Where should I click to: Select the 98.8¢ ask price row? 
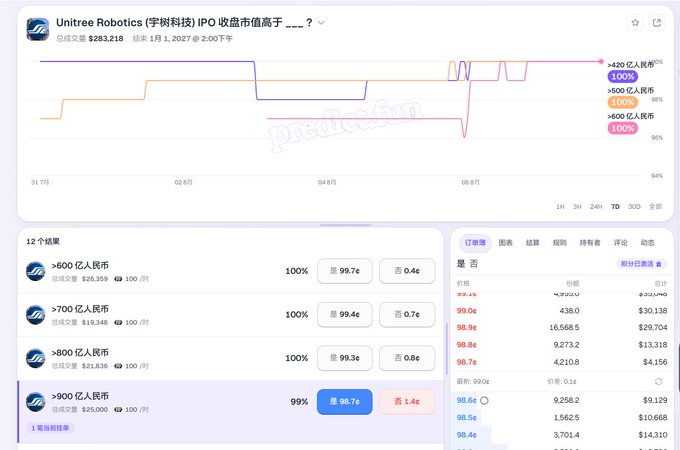pos(562,345)
